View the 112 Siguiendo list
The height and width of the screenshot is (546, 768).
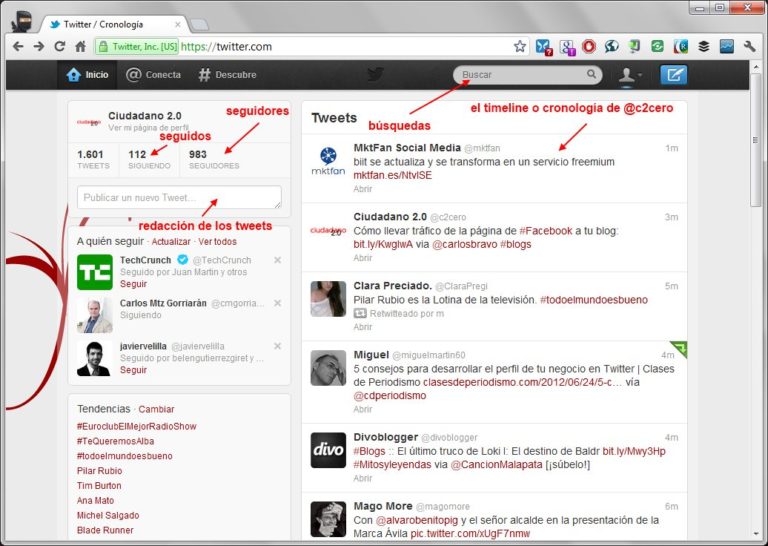pyautogui.click(x=149, y=160)
